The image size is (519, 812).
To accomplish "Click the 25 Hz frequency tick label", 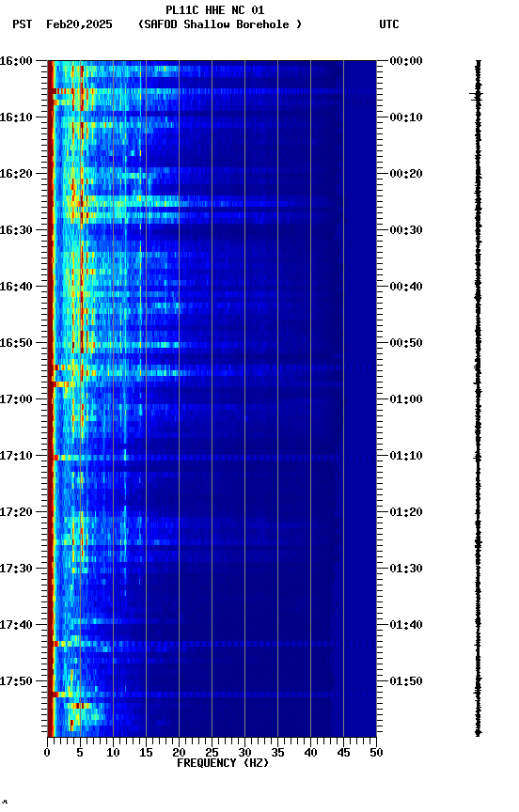I will click(x=212, y=753).
